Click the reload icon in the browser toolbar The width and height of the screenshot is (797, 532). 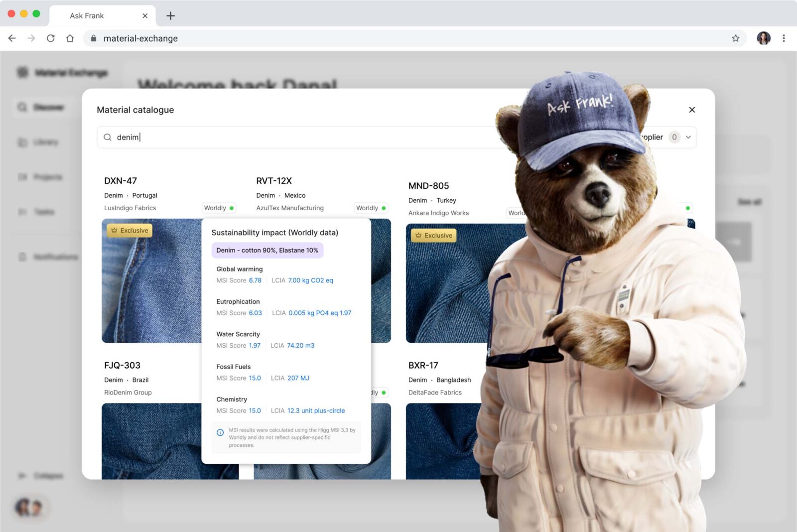coord(51,38)
